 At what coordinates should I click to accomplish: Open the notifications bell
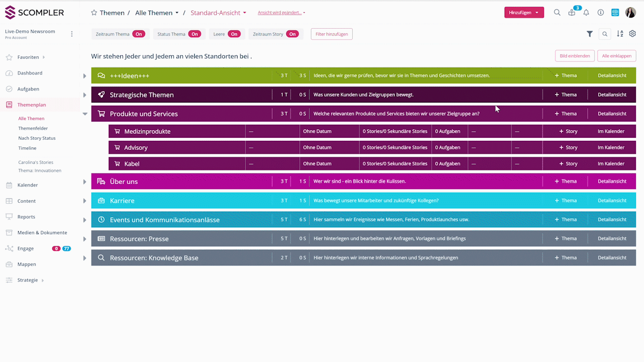tap(586, 13)
